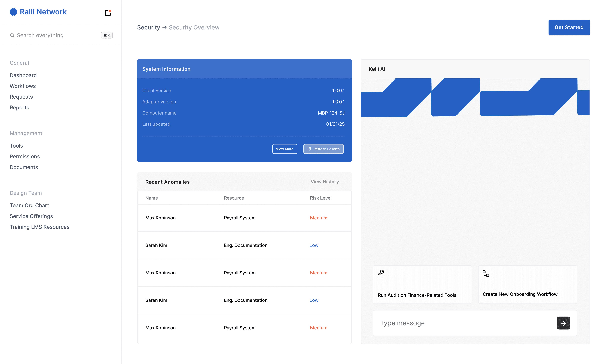612x364 pixels.
Task: Go to the Permissions page
Action: [25, 156]
